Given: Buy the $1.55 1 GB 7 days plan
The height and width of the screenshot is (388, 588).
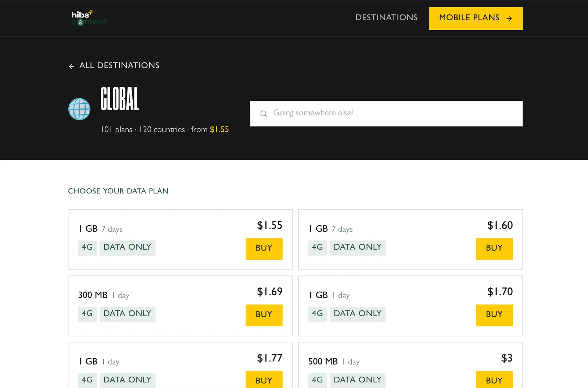Looking at the screenshot, I should [x=264, y=249].
